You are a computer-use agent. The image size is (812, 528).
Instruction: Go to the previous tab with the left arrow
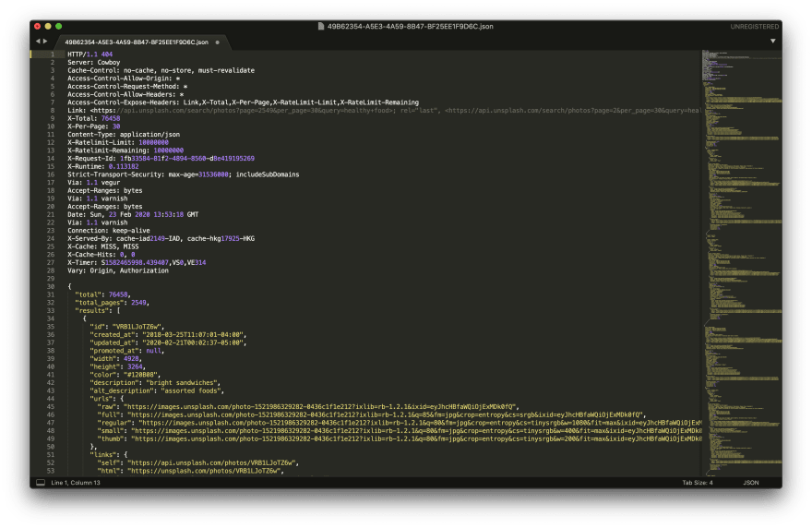tap(38, 41)
